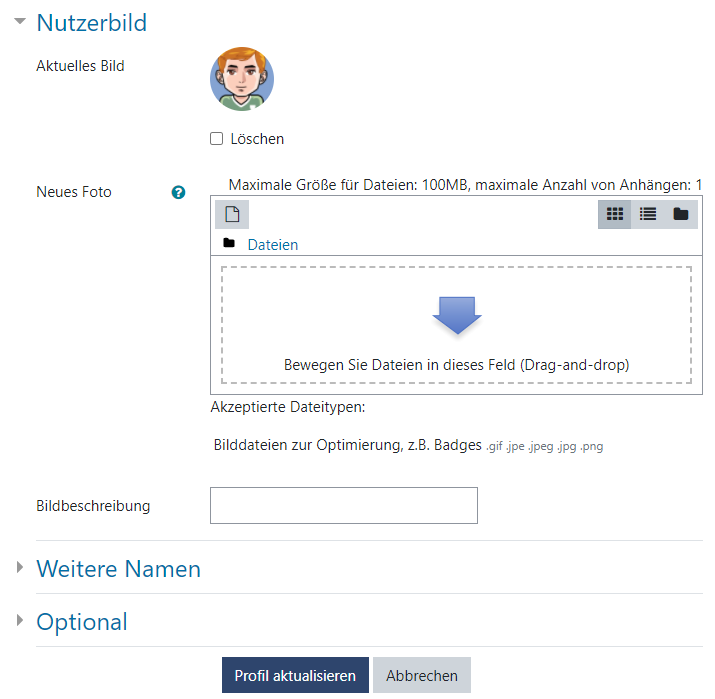This screenshot has height=699, width=715.
Task: Collapse the Nutzerbild section arrow
Action: coord(20,22)
